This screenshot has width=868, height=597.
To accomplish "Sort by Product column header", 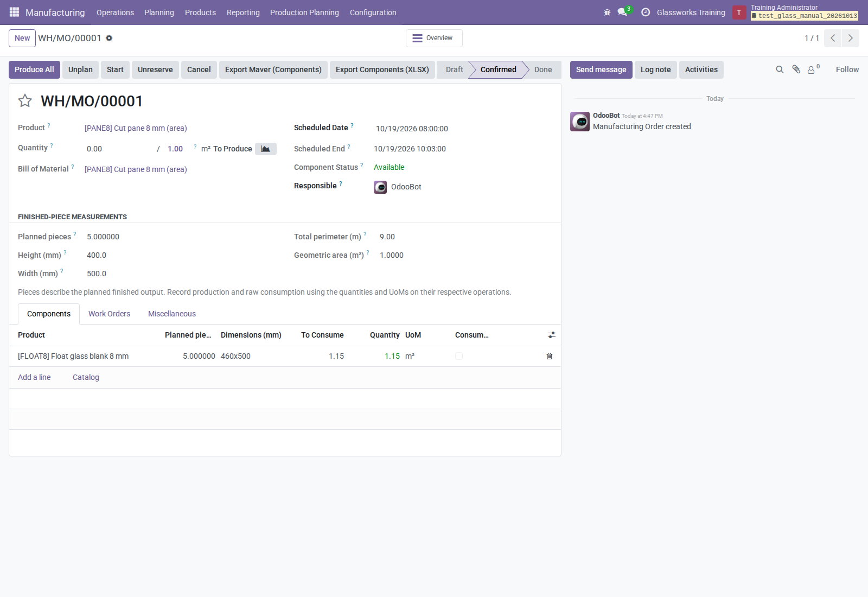I will pos(31,335).
